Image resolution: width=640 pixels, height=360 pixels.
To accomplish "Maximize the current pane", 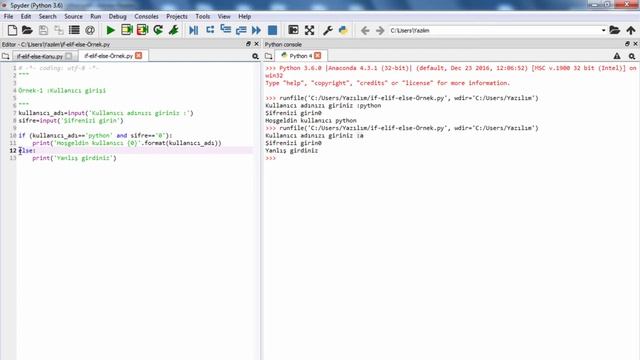I will (293, 30).
